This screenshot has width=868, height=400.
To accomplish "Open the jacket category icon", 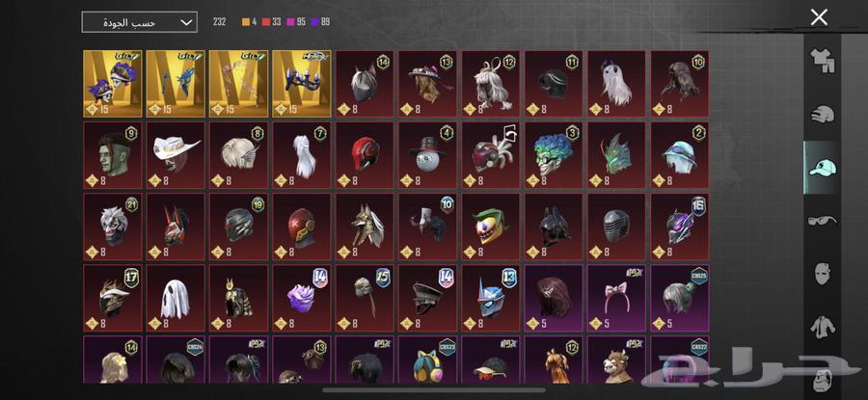I will (823, 327).
